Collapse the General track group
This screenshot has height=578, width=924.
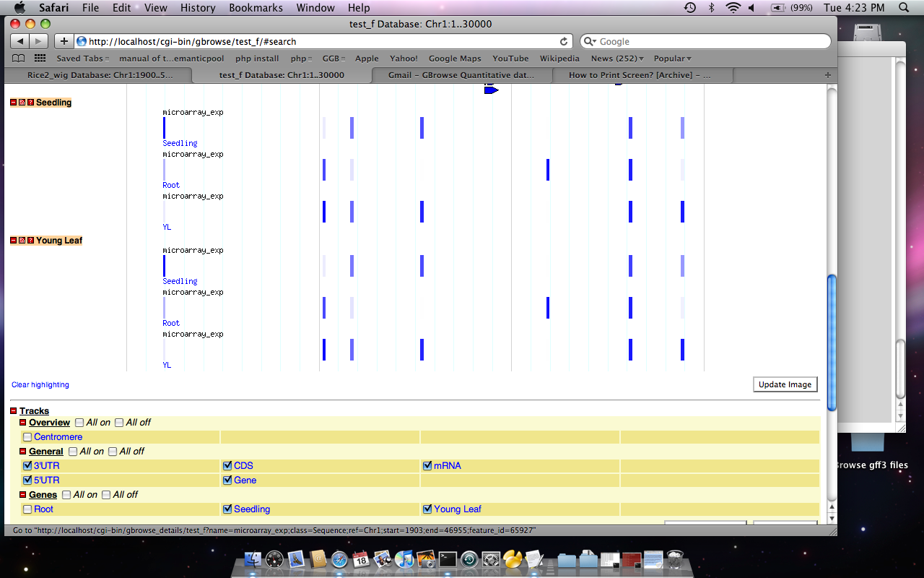23,452
